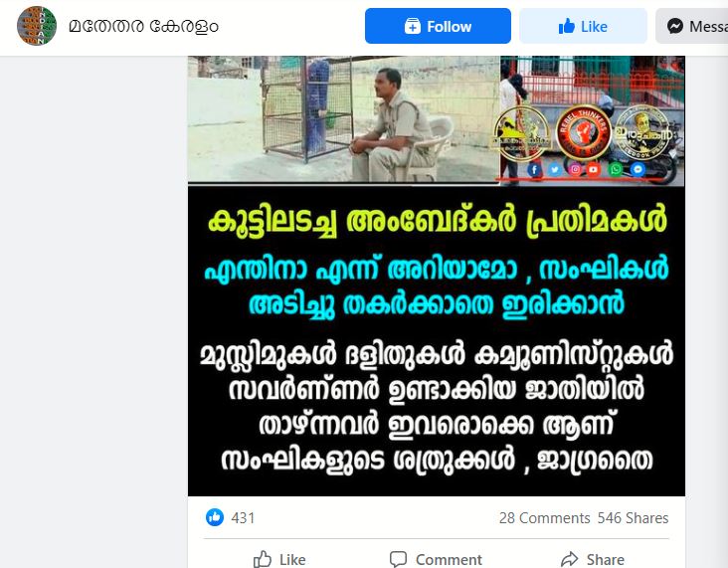Click the blue thumbs-up reaction icon beside 431
The width and height of the screenshot is (728, 568).
215,517
